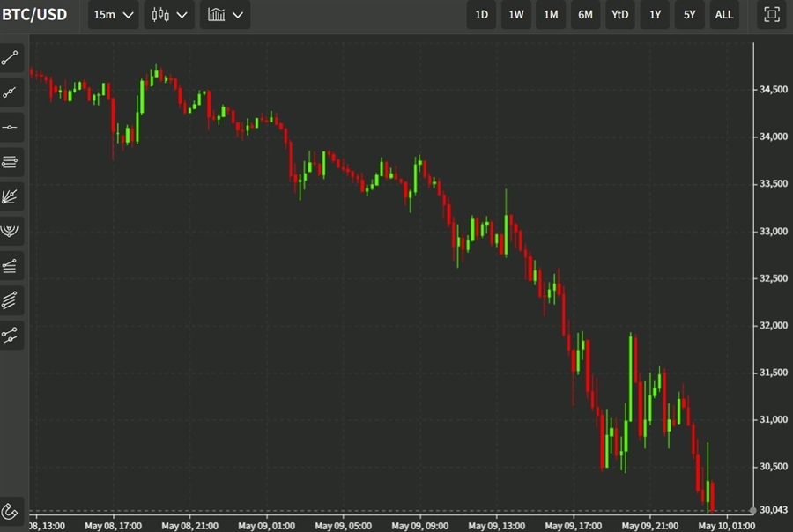
Task: Expand the indicators dropdown menu
Action: [225, 15]
